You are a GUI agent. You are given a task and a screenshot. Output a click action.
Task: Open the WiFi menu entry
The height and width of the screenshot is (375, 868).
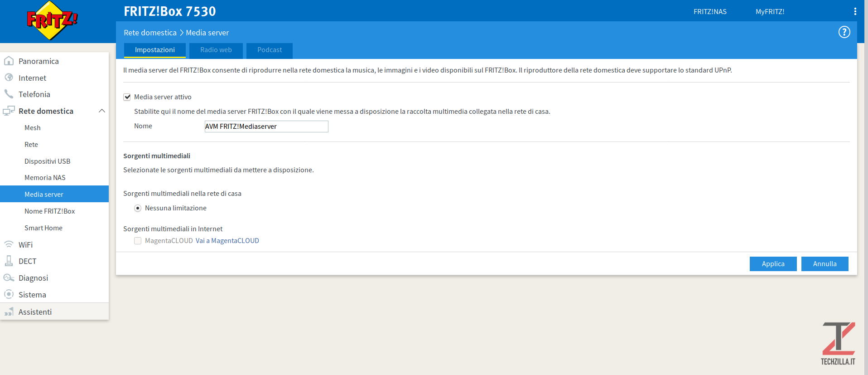tap(25, 245)
